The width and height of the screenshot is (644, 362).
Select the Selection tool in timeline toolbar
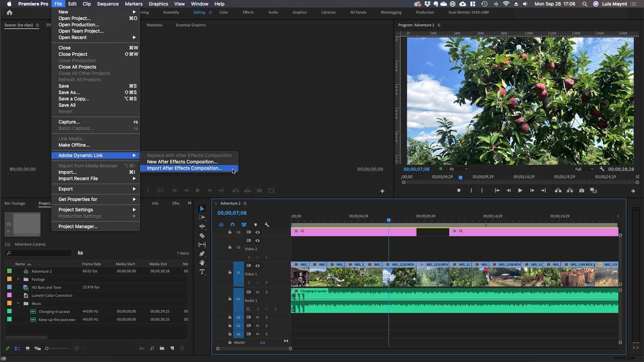pyautogui.click(x=202, y=208)
